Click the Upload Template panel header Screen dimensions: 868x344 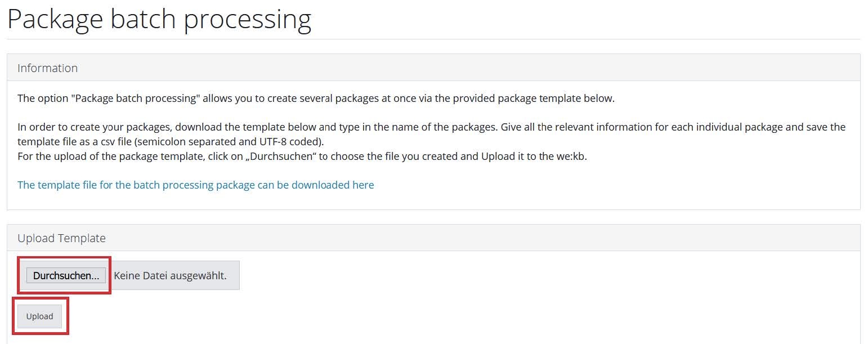point(61,238)
